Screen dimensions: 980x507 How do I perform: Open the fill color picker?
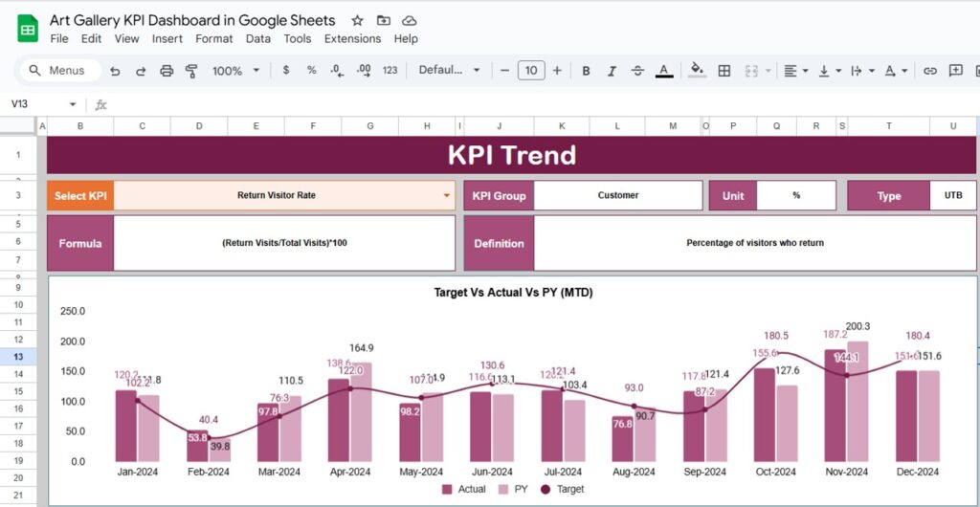pyautogui.click(x=697, y=71)
